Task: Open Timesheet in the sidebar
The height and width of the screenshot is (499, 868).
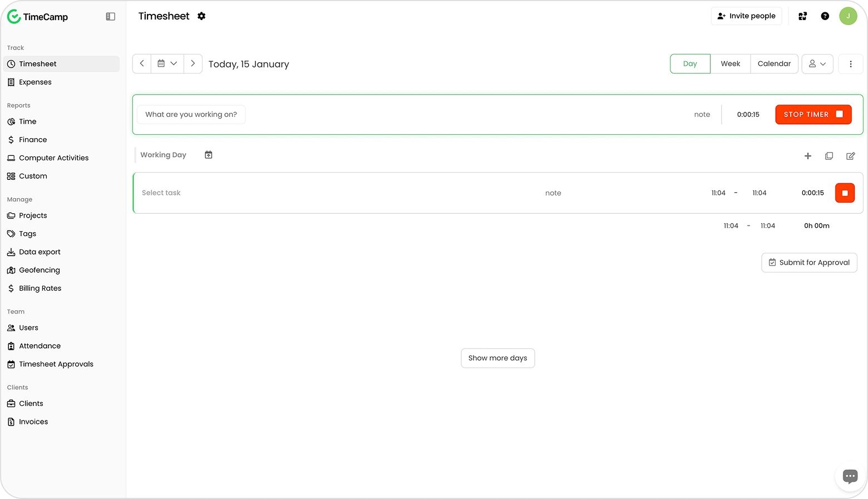Action: click(61, 64)
